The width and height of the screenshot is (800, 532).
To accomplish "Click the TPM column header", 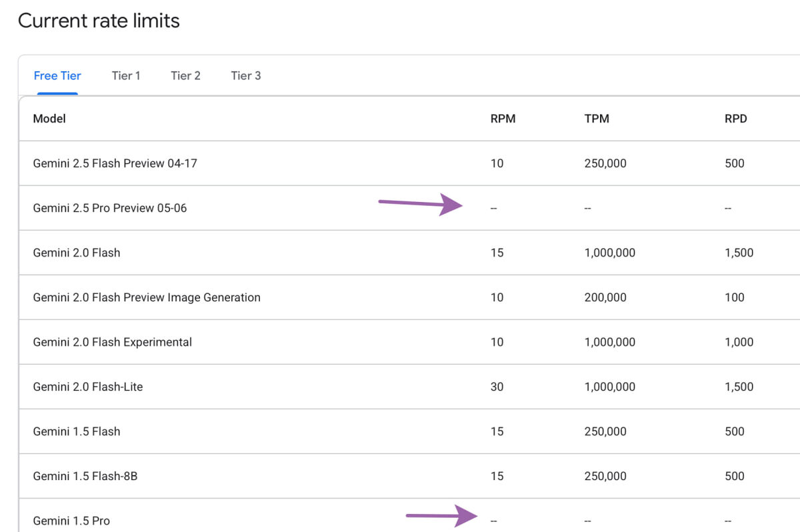I will 597,119.
